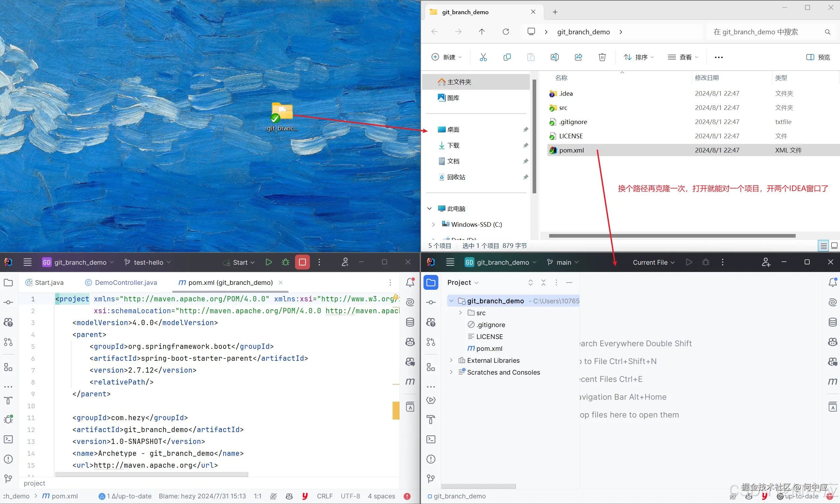Click the 新建 new button in Explorer

pos(446,57)
